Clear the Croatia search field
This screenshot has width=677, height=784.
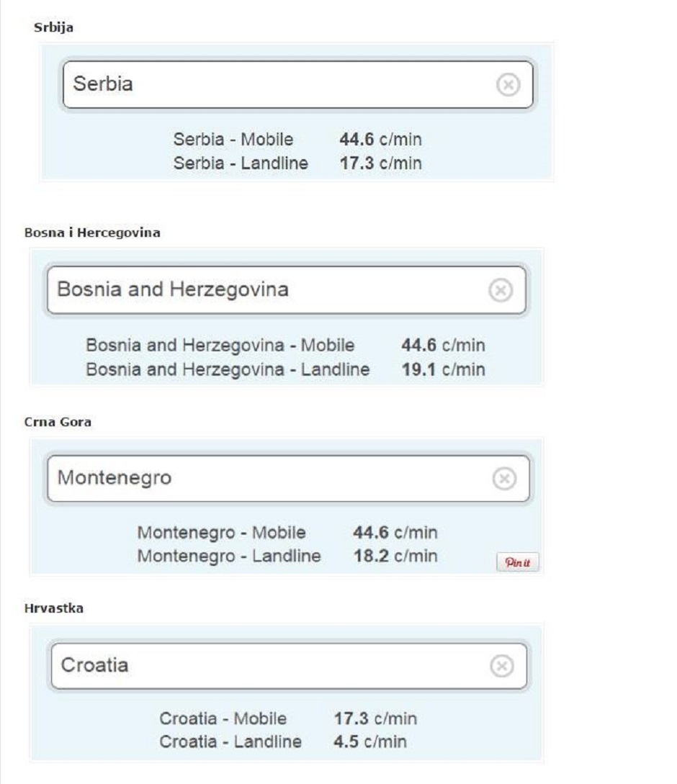[x=500, y=665]
